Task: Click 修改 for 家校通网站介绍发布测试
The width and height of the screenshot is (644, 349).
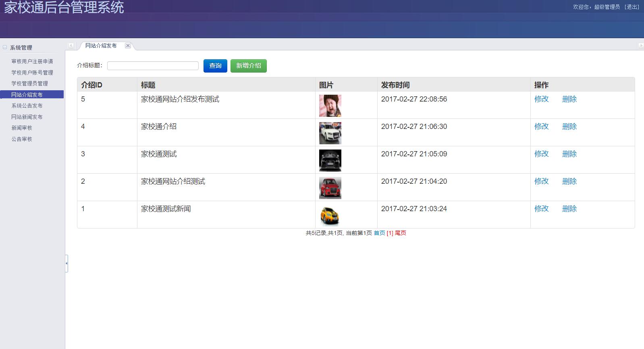Action: 542,99
